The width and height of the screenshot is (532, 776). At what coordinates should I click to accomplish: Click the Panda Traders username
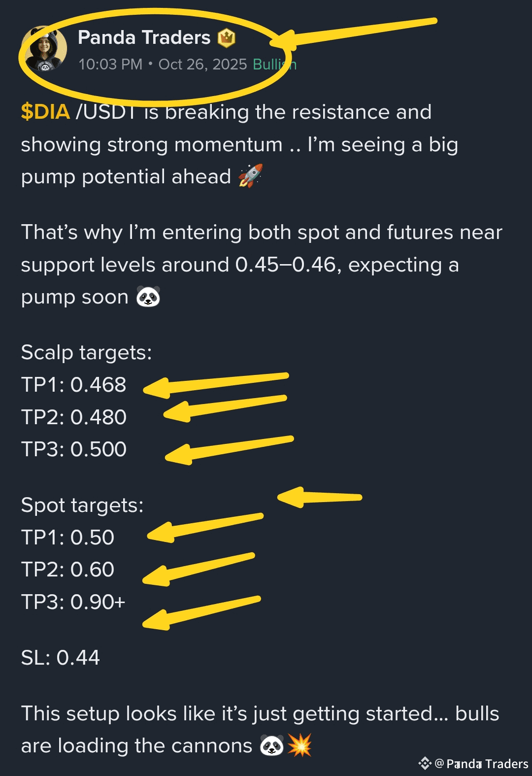tap(144, 37)
